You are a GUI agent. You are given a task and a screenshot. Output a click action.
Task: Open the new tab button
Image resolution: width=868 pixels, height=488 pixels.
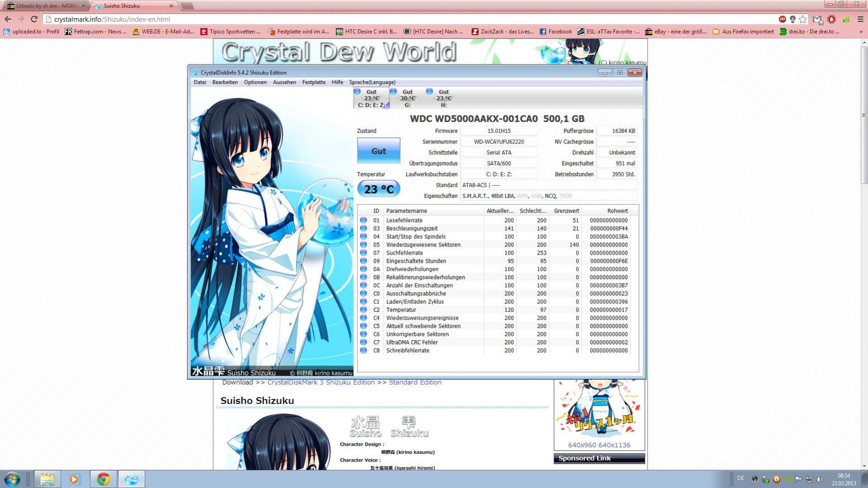coord(187,6)
